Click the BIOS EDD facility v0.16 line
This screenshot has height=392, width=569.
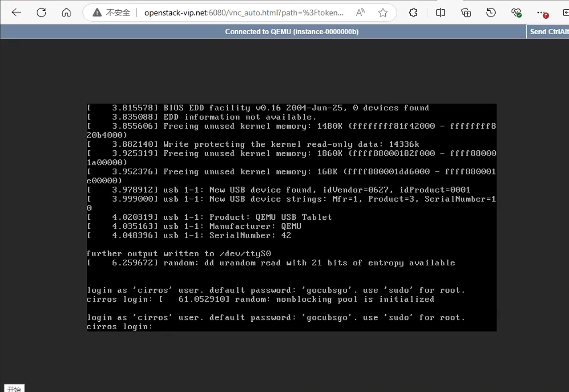click(258, 108)
